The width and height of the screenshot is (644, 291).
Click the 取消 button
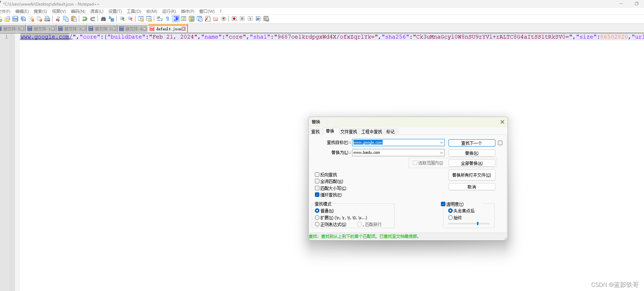472,187
